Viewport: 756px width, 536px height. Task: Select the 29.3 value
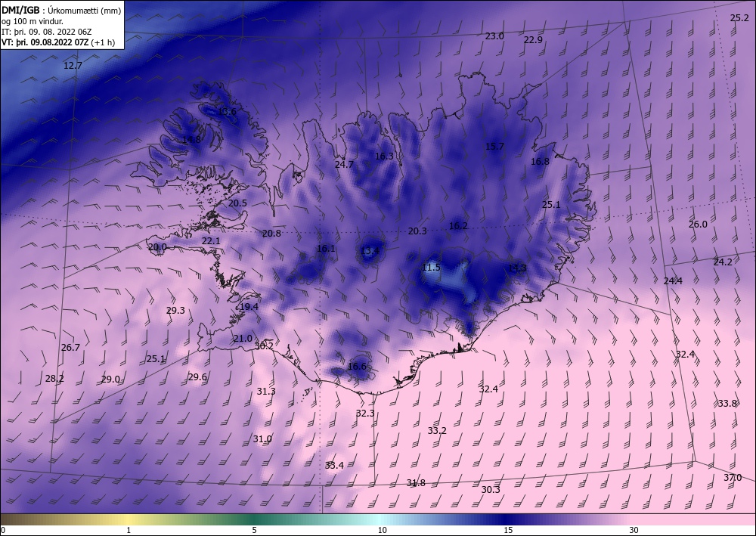[x=175, y=311]
